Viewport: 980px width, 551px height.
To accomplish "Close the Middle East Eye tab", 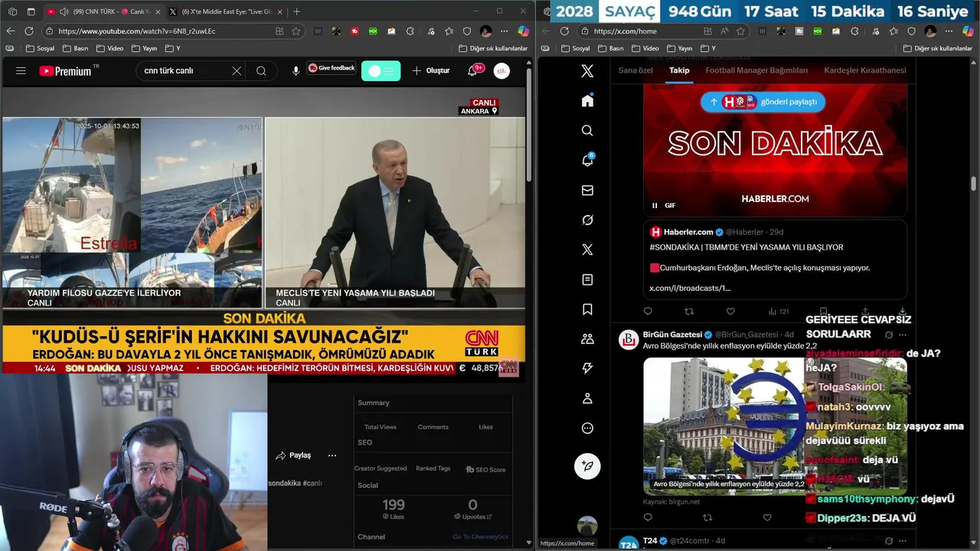I will point(279,11).
